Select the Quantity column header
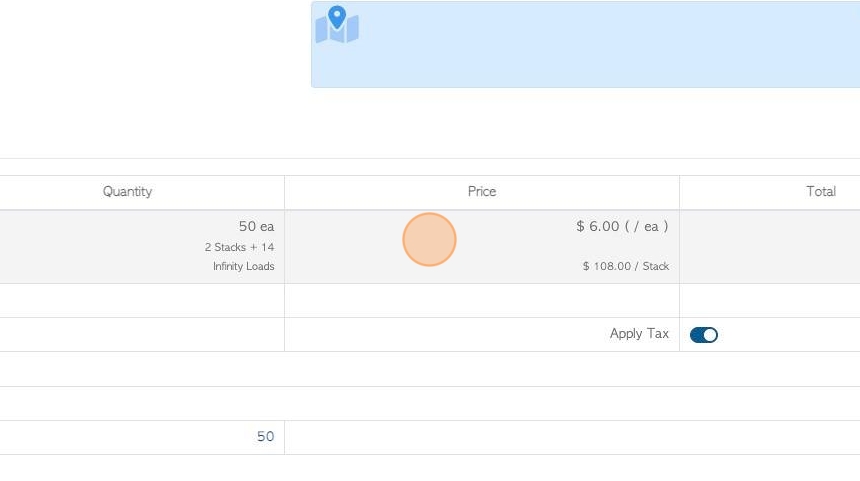Screen dimensions: 860x481 click(x=128, y=191)
